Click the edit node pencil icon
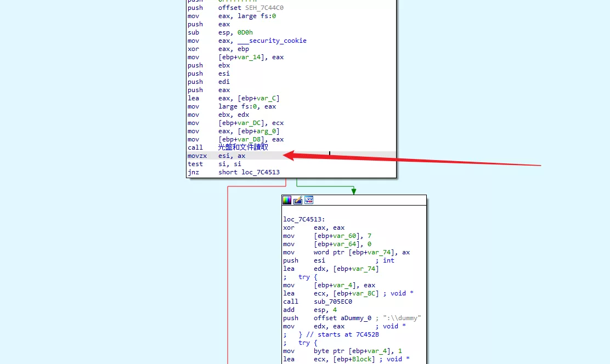The image size is (610, 364). (x=298, y=200)
